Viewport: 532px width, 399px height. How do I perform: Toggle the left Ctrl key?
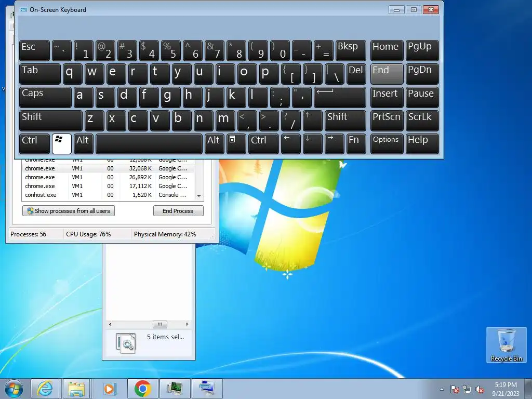35,144
